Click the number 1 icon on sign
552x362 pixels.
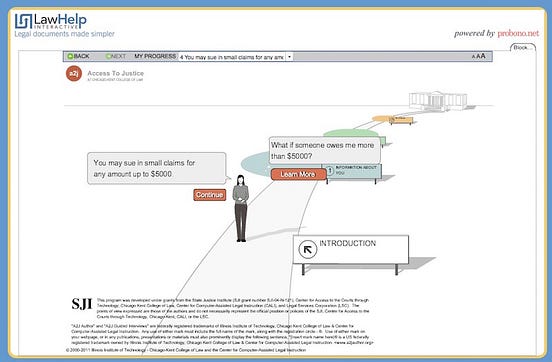(x=330, y=171)
